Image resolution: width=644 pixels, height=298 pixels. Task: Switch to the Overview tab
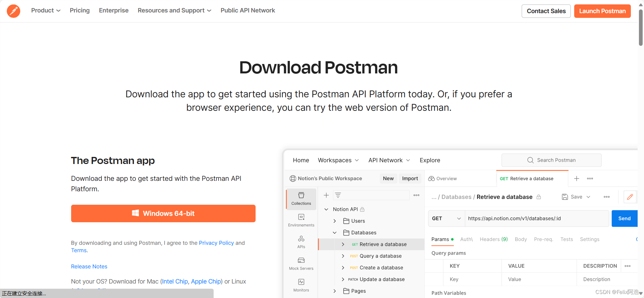click(442, 178)
